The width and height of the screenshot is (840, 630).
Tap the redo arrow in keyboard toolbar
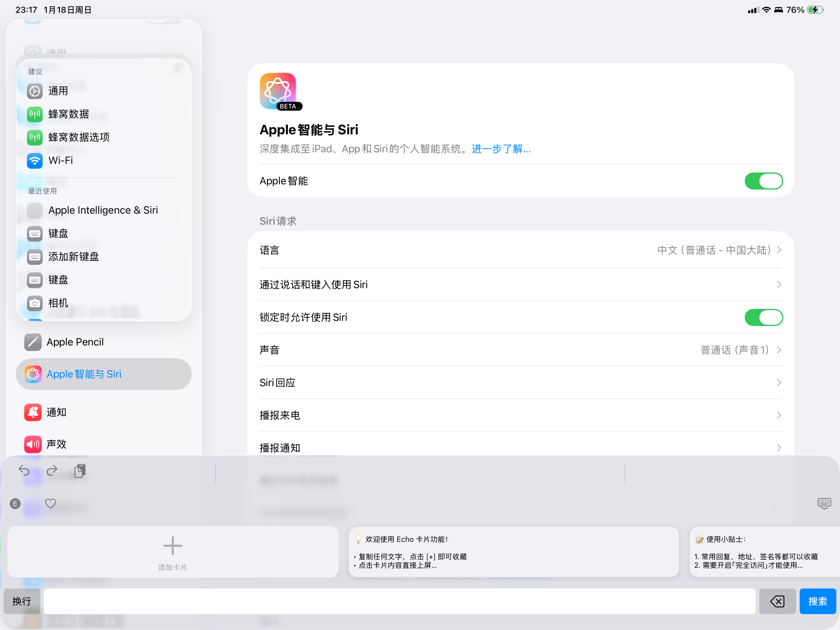[x=52, y=471]
